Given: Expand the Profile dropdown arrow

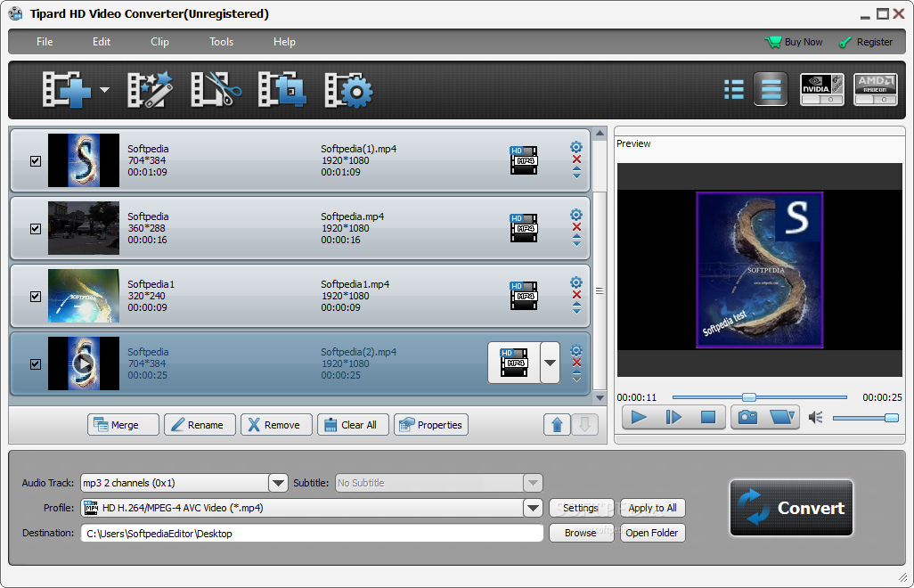Looking at the screenshot, I should [x=533, y=508].
